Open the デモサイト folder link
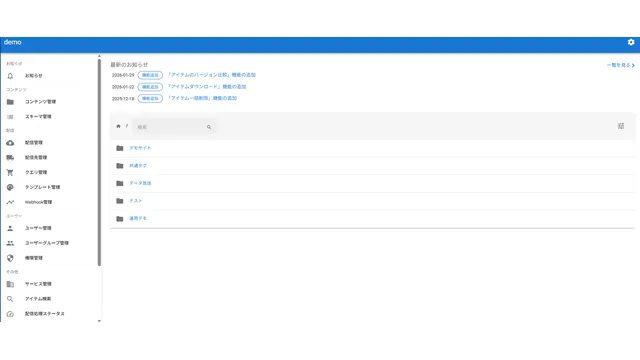The height and width of the screenshot is (360, 640). point(140,148)
